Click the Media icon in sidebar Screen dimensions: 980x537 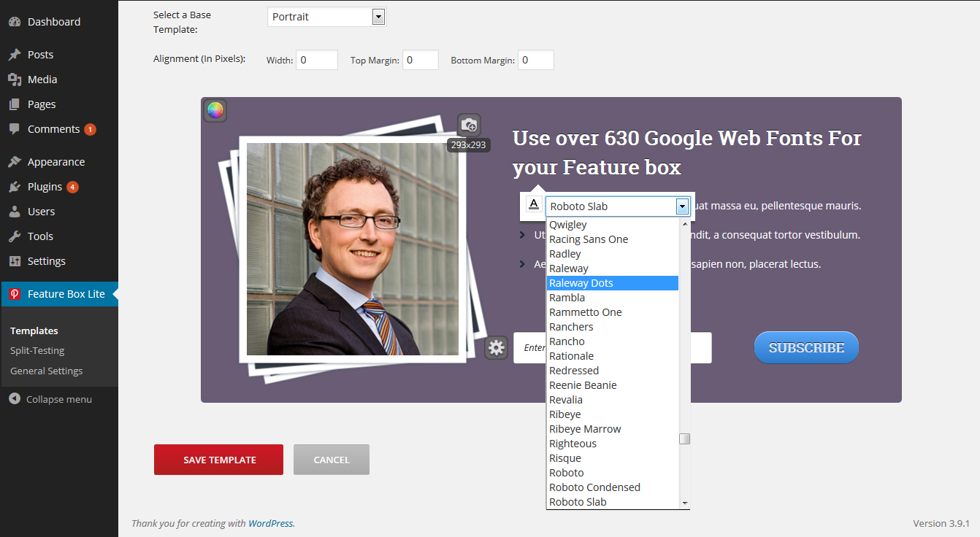point(15,80)
